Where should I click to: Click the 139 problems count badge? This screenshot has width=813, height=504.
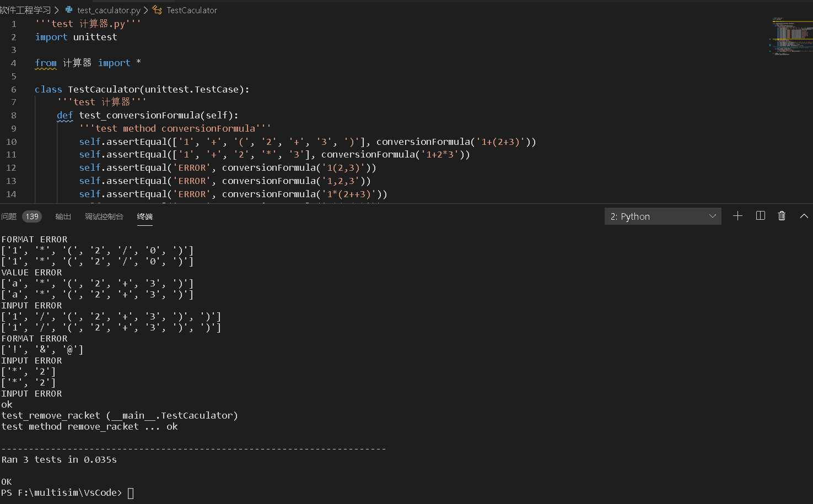(32, 216)
